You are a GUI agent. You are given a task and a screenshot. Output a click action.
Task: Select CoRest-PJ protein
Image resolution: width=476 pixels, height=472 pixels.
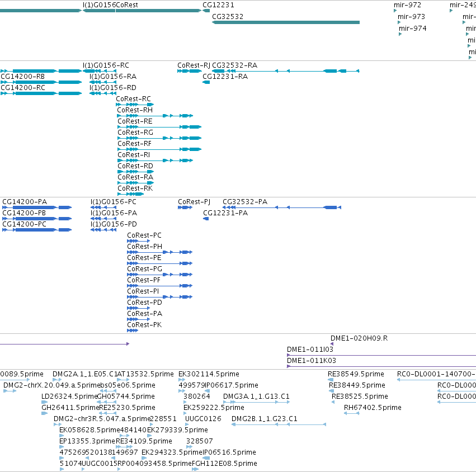click(x=185, y=207)
